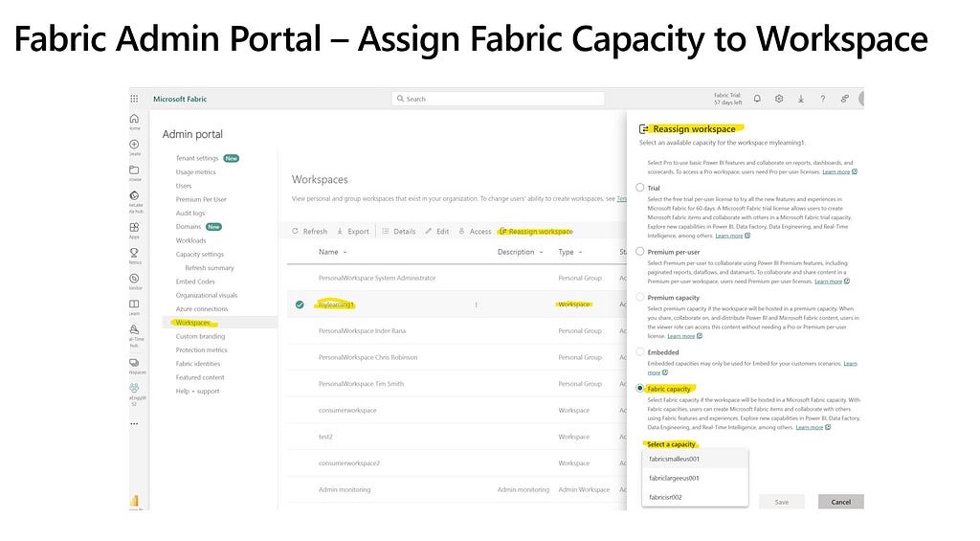This screenshot has width=980, height=541.
Task: Click the Details toolbar button
Action: click(399, 232)
